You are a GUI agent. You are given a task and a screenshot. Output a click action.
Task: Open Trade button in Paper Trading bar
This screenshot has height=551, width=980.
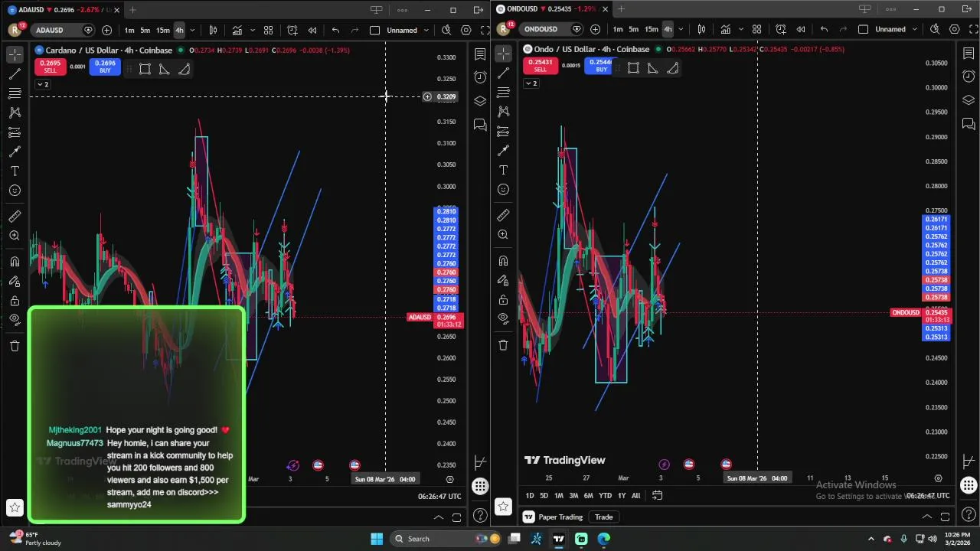(604, 517)
